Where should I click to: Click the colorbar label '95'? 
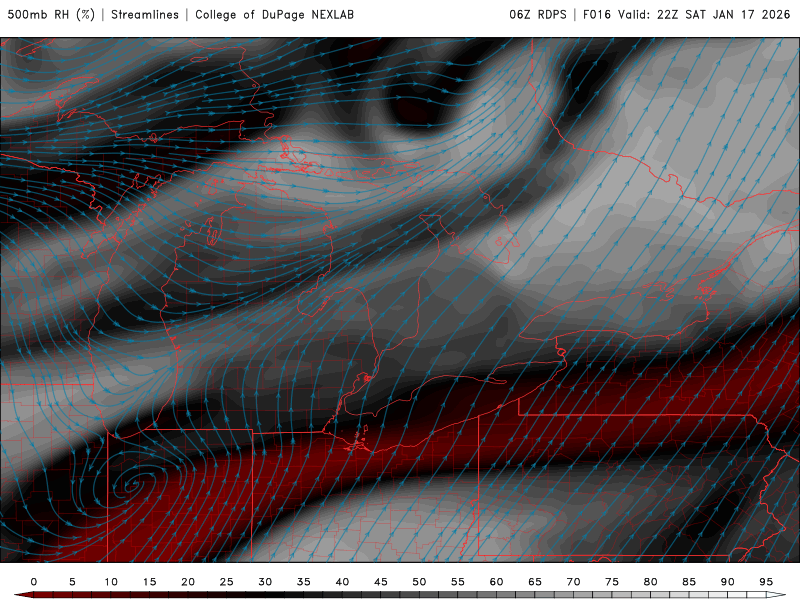click(x=766, y=582)
